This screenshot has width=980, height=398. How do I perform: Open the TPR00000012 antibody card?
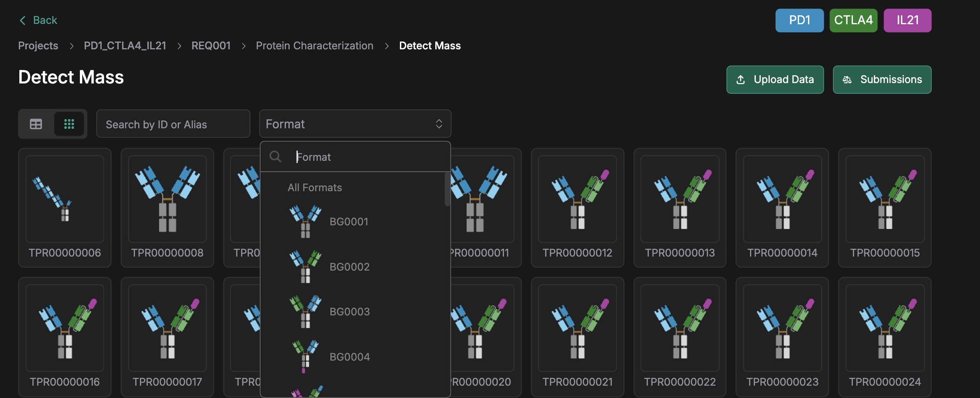[577, 208]
